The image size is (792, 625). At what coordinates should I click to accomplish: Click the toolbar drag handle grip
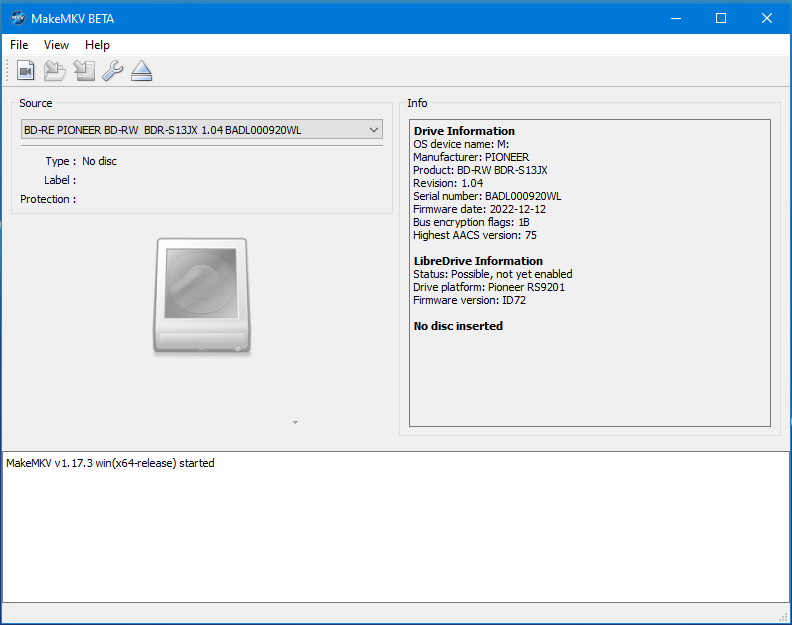pos(7,71)
